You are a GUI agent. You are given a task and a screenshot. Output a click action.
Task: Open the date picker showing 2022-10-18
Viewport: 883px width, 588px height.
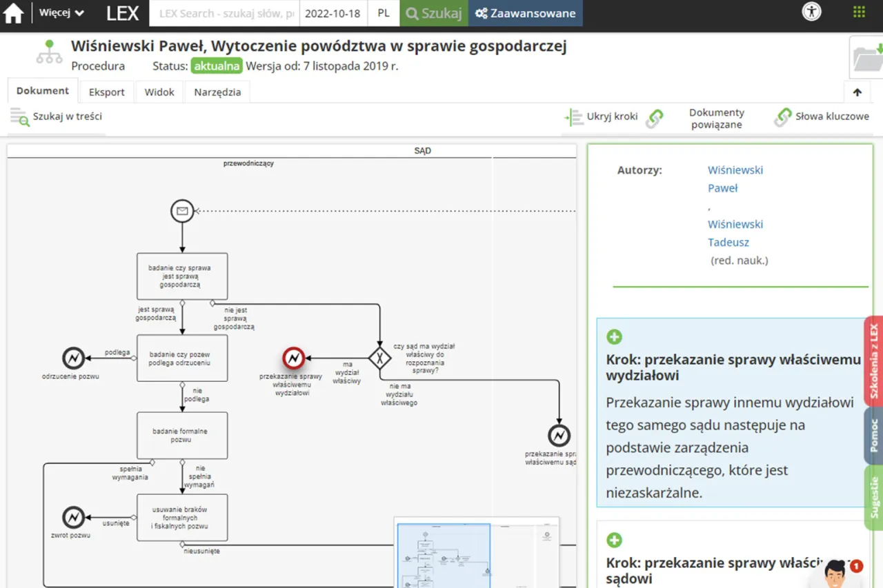(x=333, y=12)
